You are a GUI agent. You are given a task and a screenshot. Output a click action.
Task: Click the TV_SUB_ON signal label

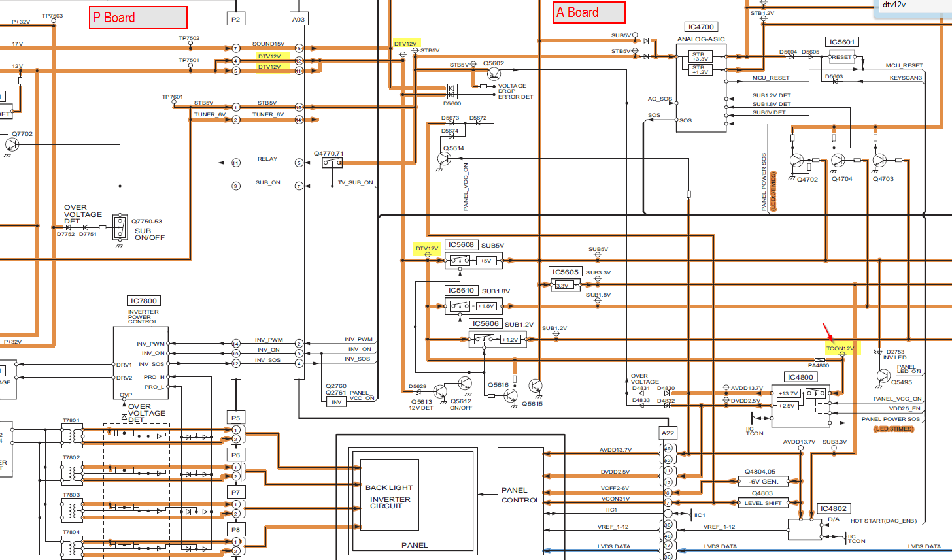coord(355,183)
